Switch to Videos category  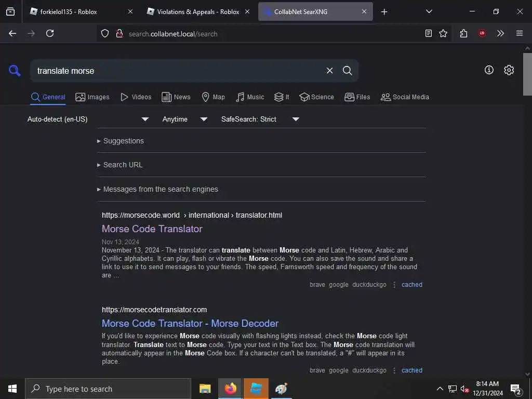[136, 97]
